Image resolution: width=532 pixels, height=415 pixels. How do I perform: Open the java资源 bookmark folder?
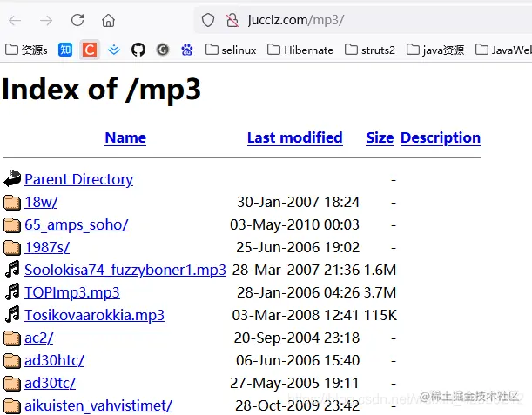click(x=435, y=50)
